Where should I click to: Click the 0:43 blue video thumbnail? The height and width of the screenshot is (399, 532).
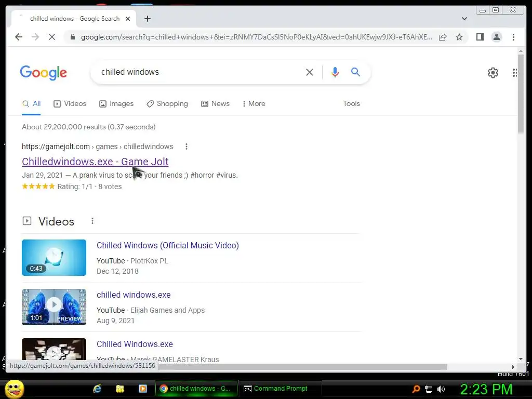pos(54,258)
